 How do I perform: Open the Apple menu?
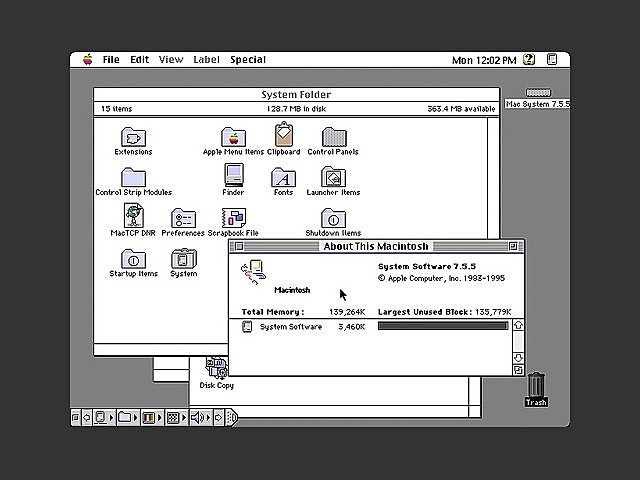pyautogui.click(x=87, y=60)
